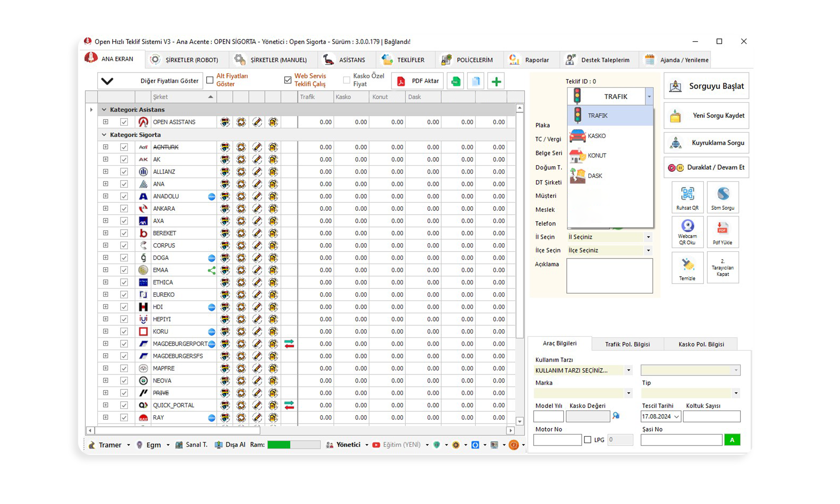
Task: Uncheck Web Servis Teklifi Çalış
Action: (288, 80)
